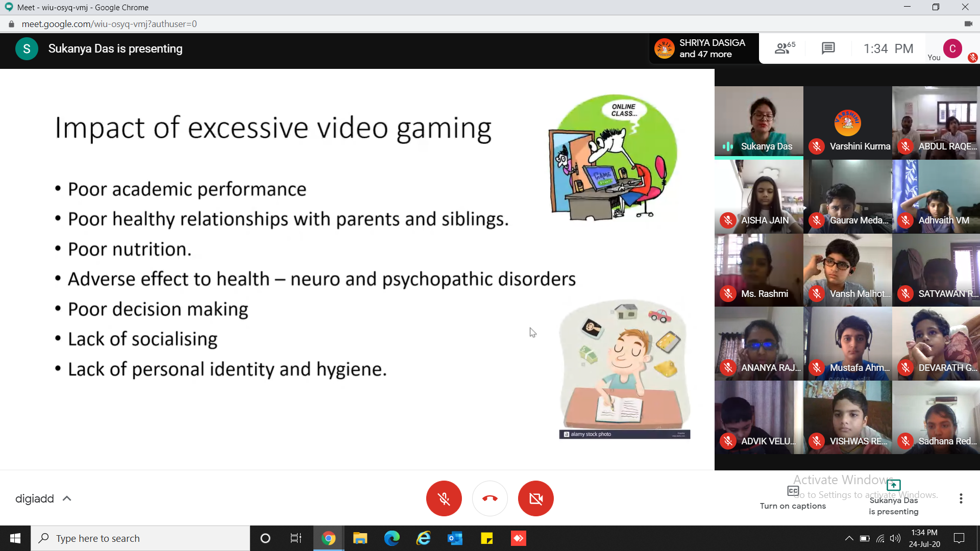Open the participants list icon

[x=785, y=48]
